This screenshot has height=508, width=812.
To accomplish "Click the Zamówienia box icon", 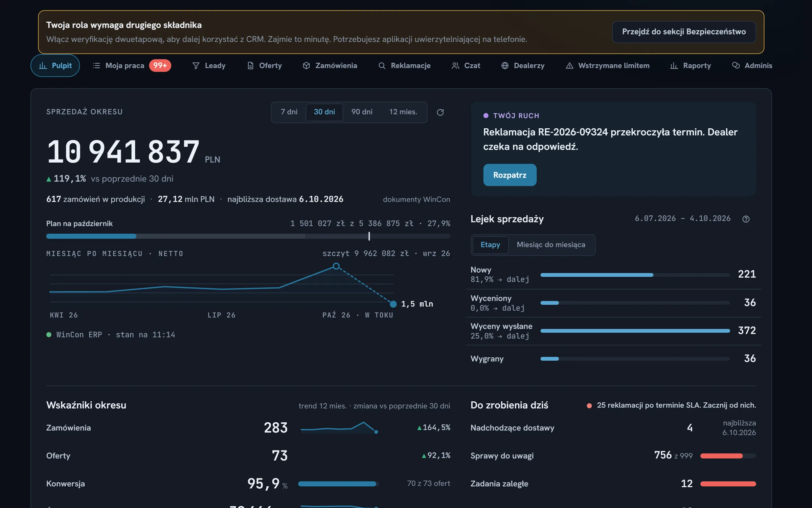I will [306, 66].
